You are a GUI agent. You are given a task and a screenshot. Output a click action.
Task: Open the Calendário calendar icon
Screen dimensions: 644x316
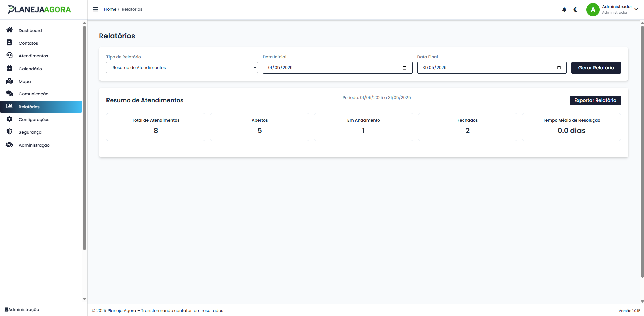click(x=9, y=68)
